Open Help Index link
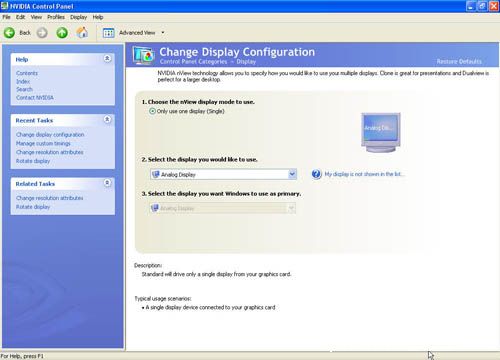Image resolution: width=500 pixels, height=360 pixels. coord(23,81)
